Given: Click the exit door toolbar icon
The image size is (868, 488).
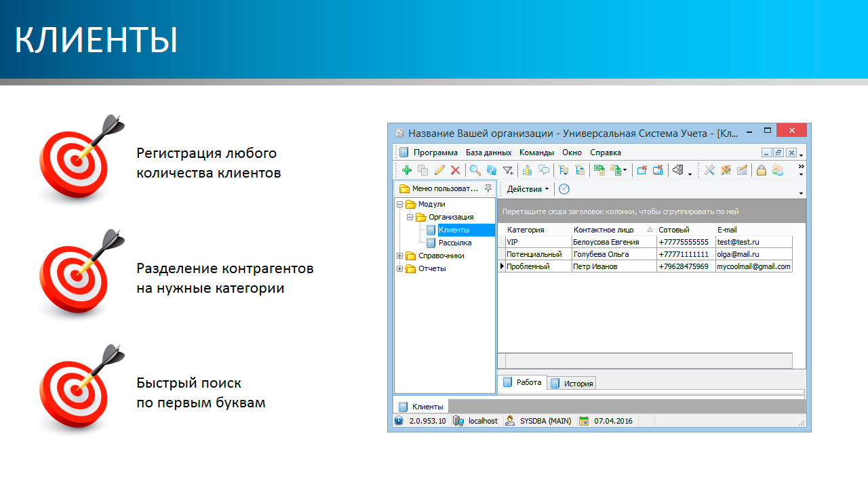Looking at the screenshot, I should tap(677, 170).
